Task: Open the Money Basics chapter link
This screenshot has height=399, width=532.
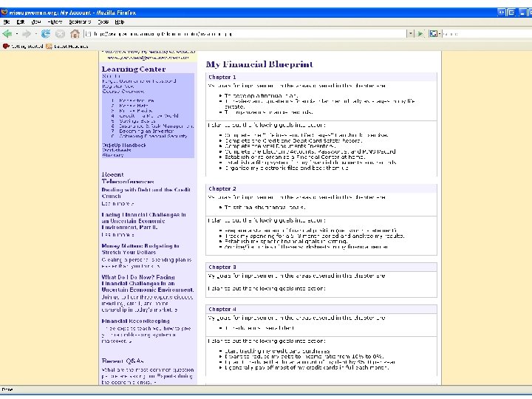Action: click(135, 111)
